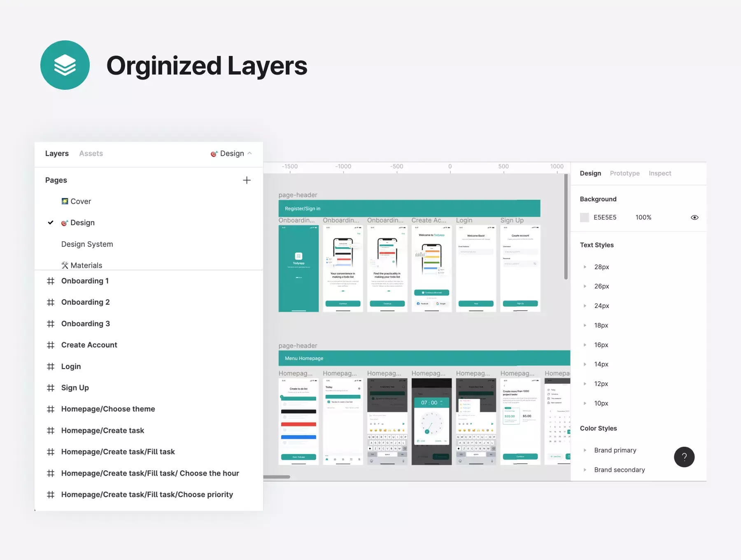Click the background hex value E5E5E5
This screenshot has height=560, width=741.
tap(605, 217)
